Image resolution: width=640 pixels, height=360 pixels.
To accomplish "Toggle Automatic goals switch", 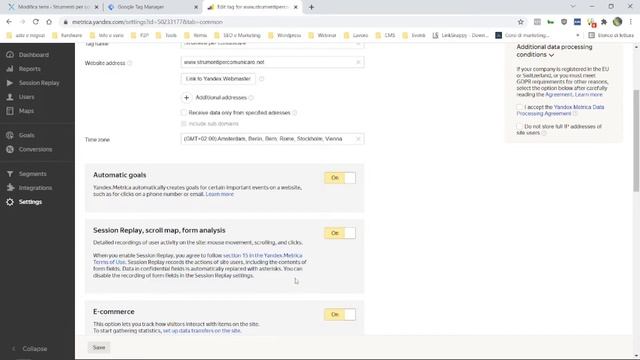I will click(340, 178).
